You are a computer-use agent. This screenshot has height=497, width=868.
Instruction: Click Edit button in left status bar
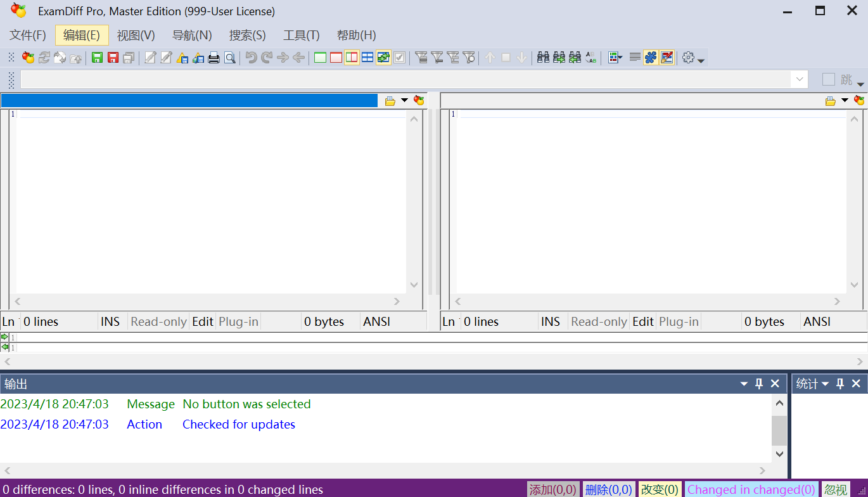click(x=202, y=321)
